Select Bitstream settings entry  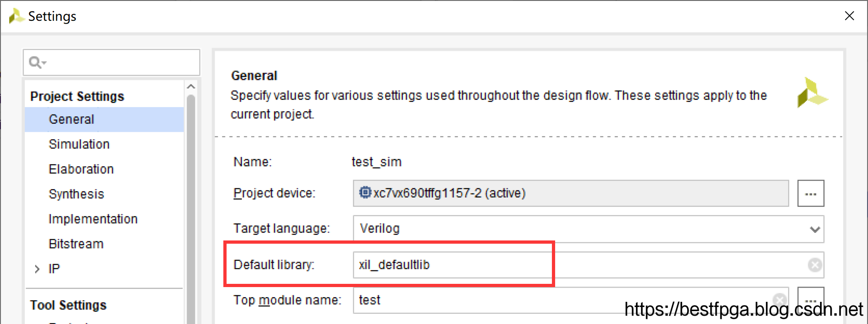[x=76, y=244]
